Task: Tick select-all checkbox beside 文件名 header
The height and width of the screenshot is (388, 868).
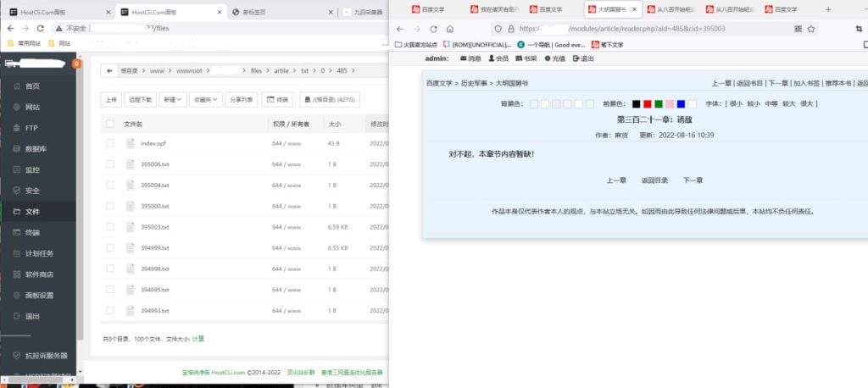Action: [x=110, y=124]
